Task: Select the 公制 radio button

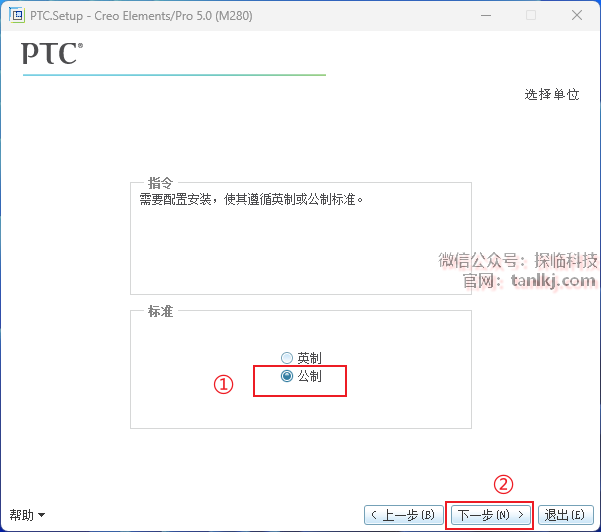Action: click(287, 376)
